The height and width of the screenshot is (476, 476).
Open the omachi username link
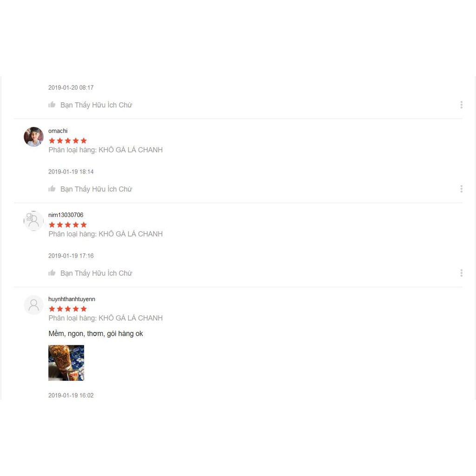tap(58, 131)
